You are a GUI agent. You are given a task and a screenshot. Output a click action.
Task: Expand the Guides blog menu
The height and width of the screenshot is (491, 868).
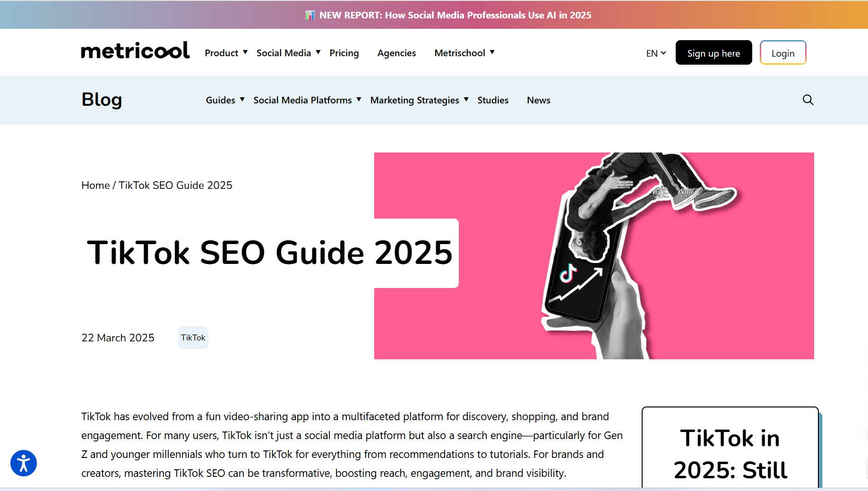[225, 100]
